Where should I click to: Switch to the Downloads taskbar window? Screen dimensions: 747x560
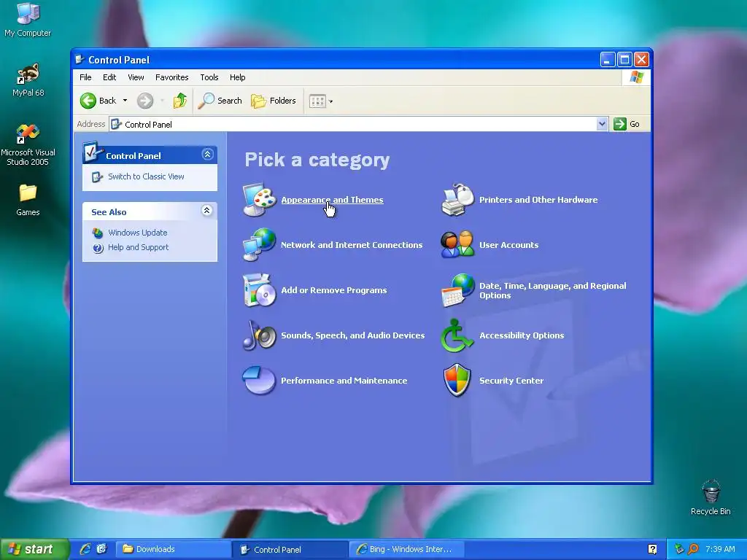[x=174, y=549]
